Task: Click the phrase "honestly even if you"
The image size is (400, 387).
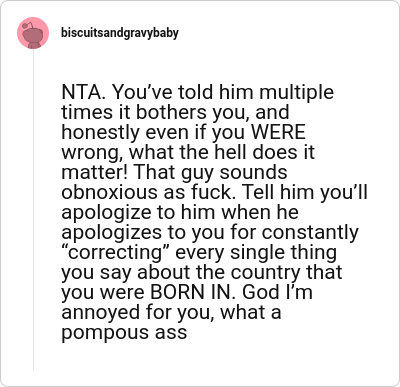Action: pos(153,132)
